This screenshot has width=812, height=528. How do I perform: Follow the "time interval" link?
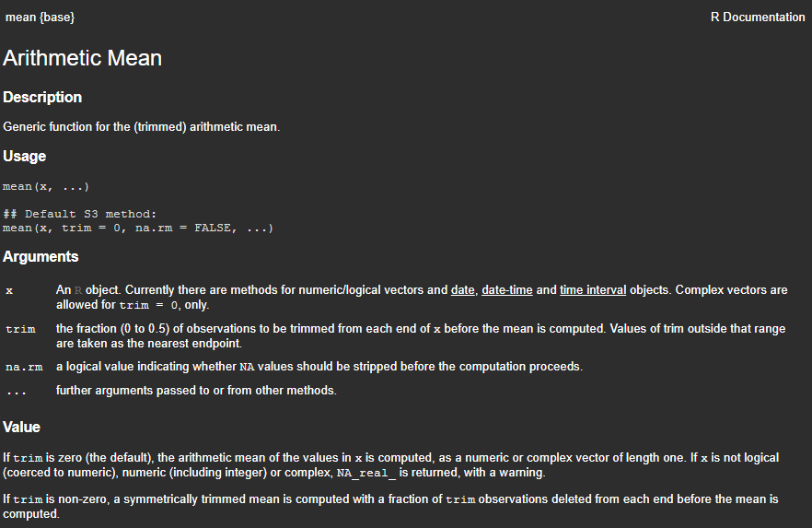coord(593,290)
